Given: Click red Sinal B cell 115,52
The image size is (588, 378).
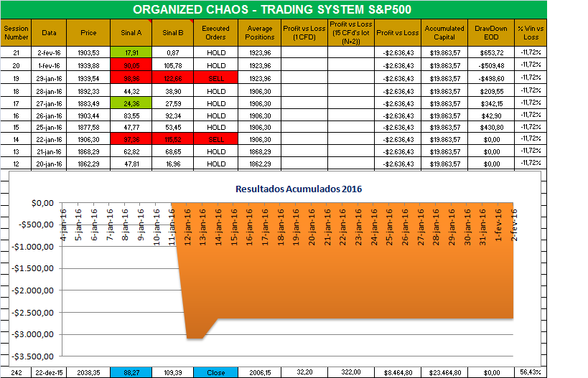Looking at the screenshot, I should [173, 139].
